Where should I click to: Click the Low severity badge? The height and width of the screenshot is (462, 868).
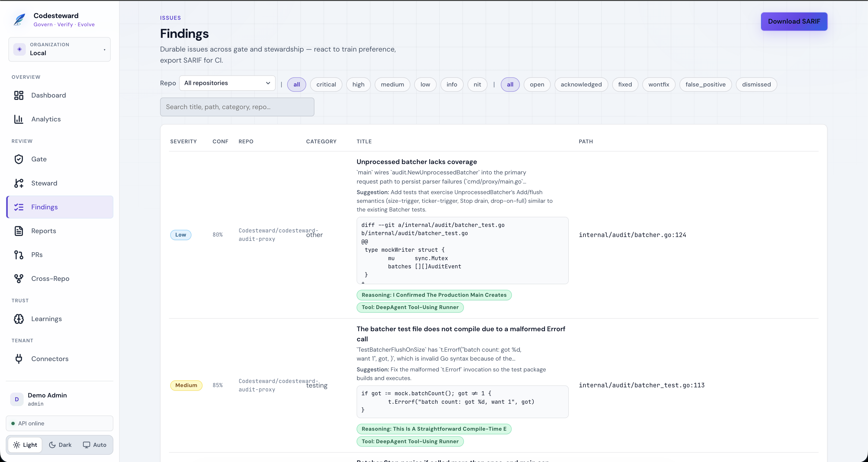coord(181,235)
